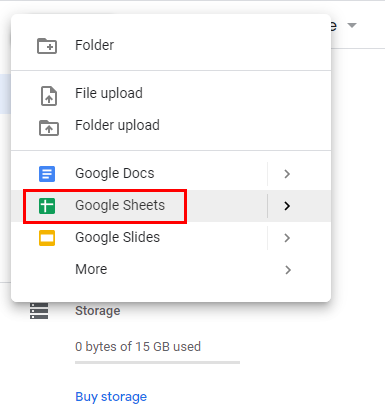This screenshot has width=385, height=413.
Task: Click the yellow Google Slides icon
Action: click(47, 238)
